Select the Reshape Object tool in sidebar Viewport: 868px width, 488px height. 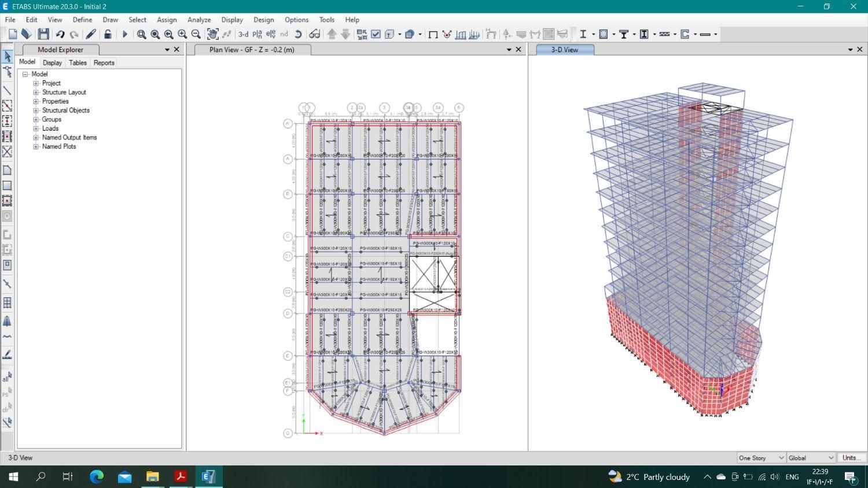pyautogui.click(x=7, y=72)
